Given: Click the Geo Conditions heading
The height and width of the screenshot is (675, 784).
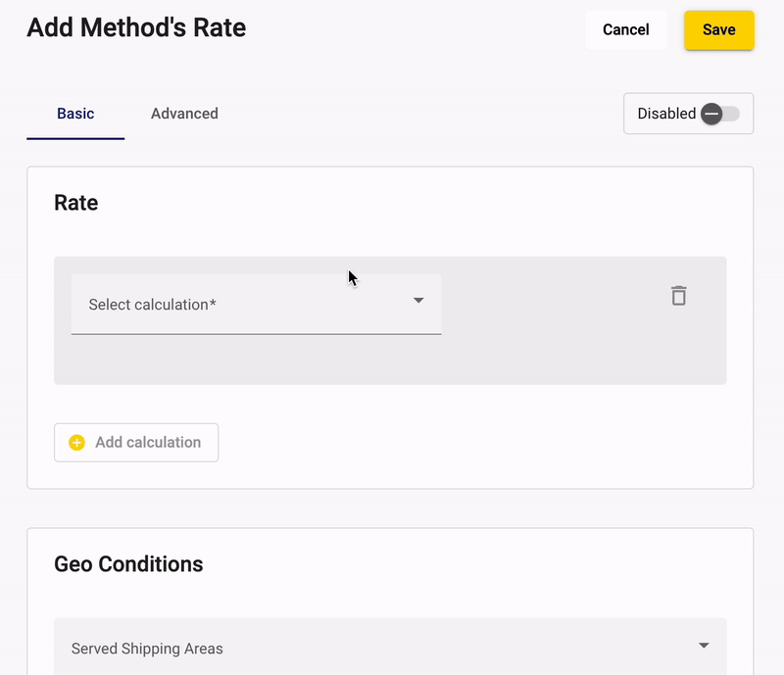Looking at the screenshot, I should coord(128,564).
